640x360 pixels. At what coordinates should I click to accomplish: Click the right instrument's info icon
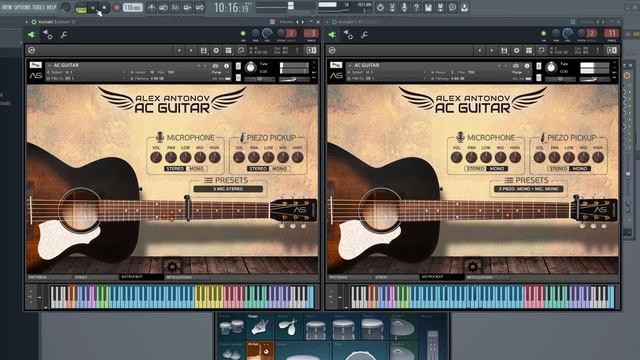click(x=527, y=65)
